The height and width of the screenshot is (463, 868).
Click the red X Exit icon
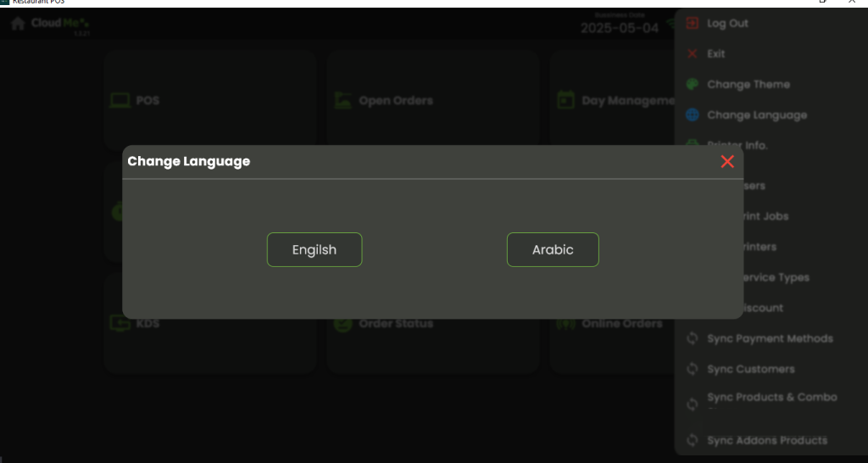693,54
